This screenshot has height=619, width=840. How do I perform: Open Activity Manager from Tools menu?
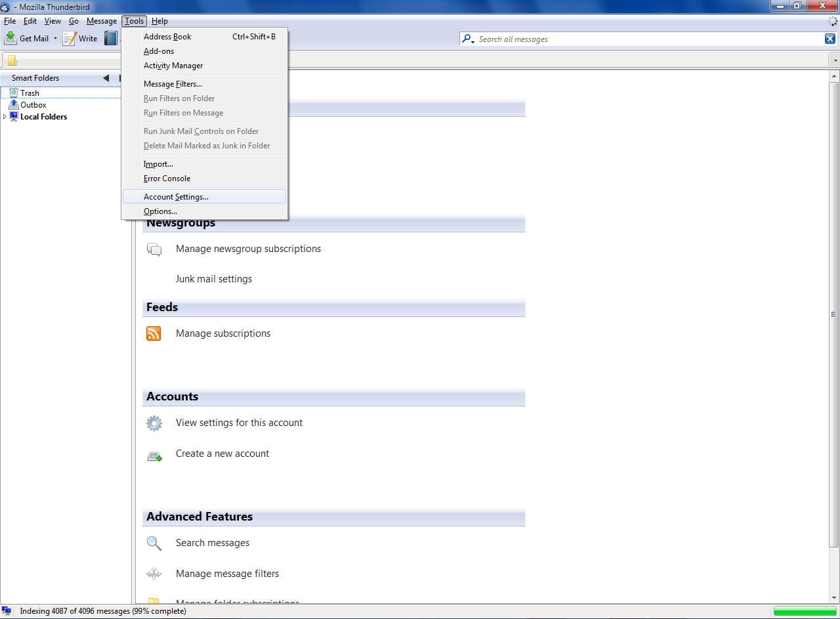(x=205, y=66)
